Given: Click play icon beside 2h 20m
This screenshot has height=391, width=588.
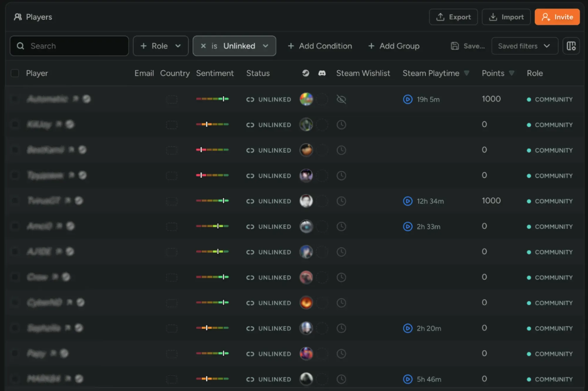Looking at the screenshot, I should coord(408,328).
